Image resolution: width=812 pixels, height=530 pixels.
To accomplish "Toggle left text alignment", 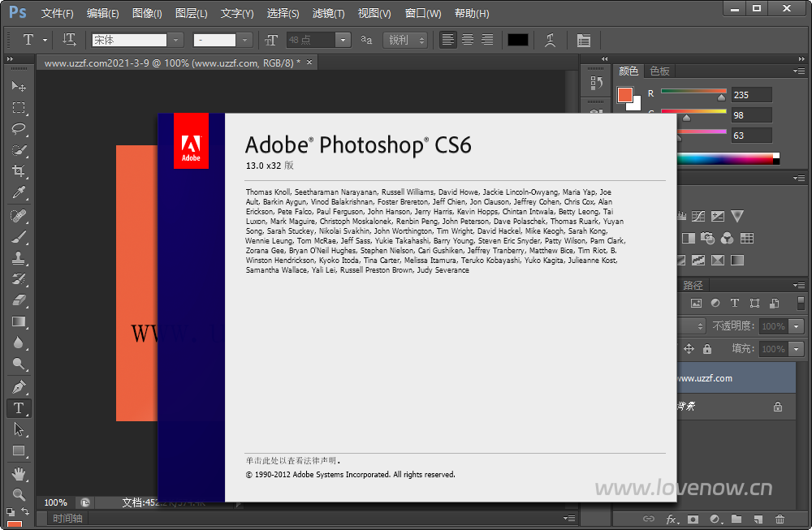I will 447,40.
